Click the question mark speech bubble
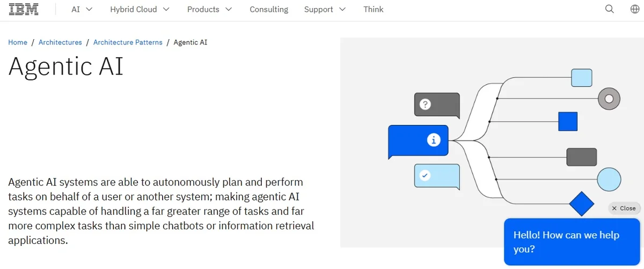This screenshot has width=644, height=269. [437, 105]
